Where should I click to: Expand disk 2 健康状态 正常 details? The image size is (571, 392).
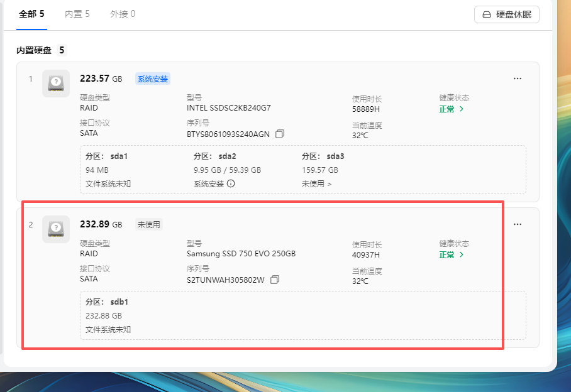pos(452,255)
